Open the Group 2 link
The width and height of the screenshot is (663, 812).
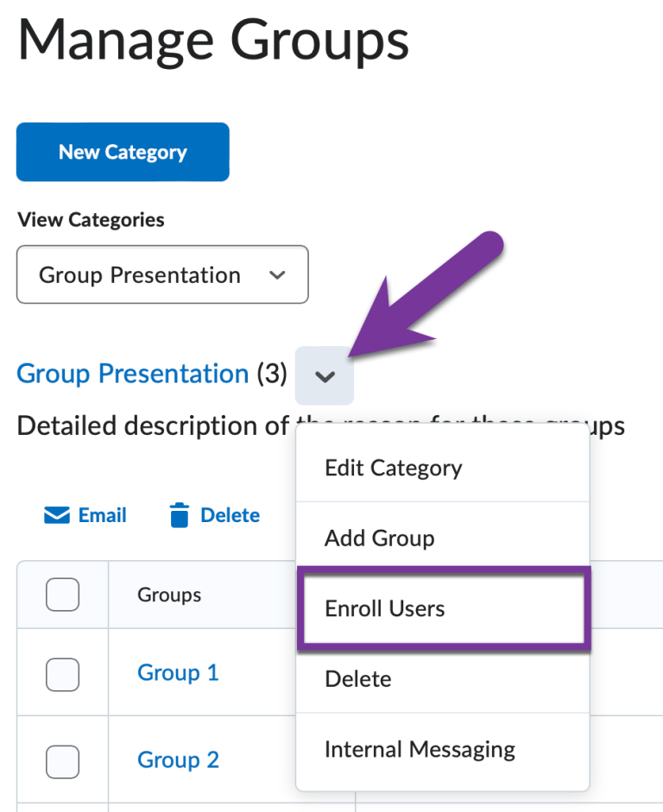point(178,760)
